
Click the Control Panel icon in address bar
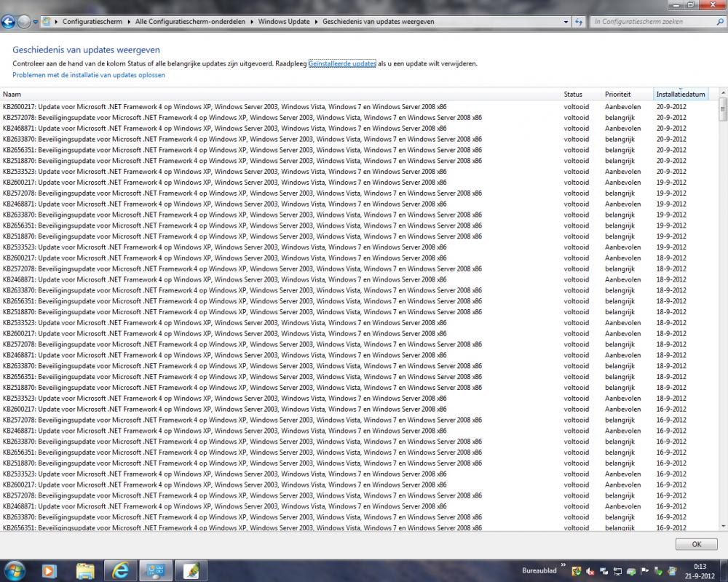coord(45,21)
